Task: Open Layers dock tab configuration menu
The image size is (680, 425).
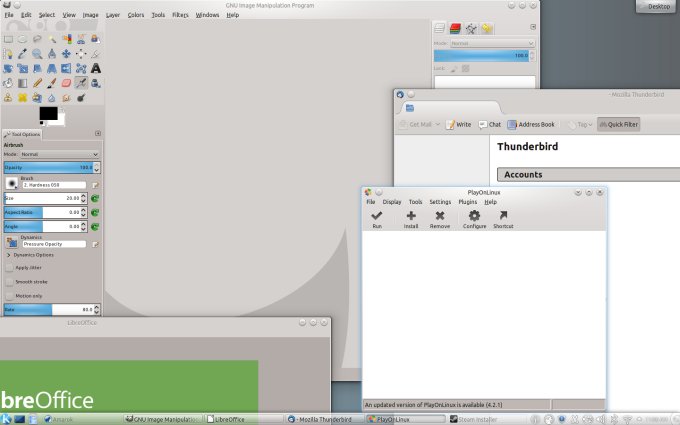Action: [x=533, y=27]
